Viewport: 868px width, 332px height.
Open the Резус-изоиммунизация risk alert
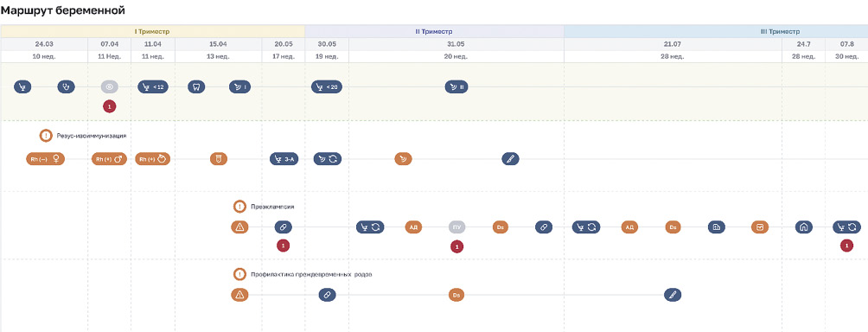(x=87, y=136)
